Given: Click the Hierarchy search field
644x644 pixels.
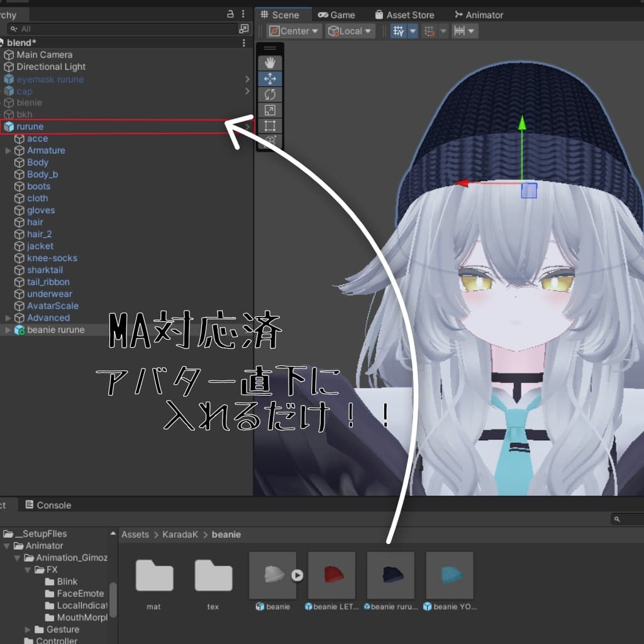Looking at the screenshot, I should click(x=122, y=29).
